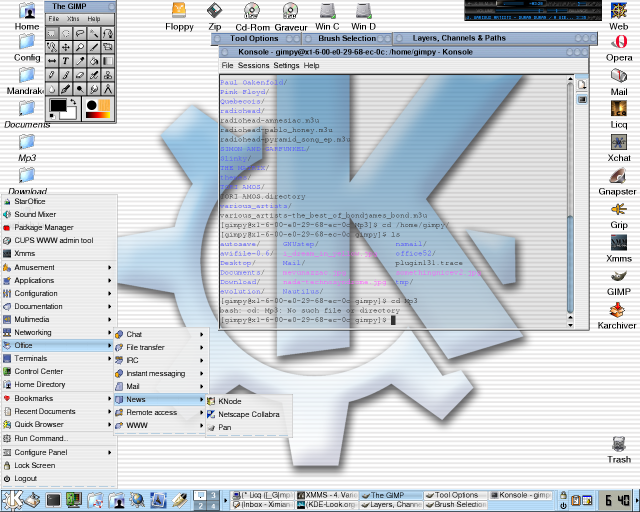Screen dimensions: 640x512
Task: Select the Blend gradient tool
Action: point(108,61)
